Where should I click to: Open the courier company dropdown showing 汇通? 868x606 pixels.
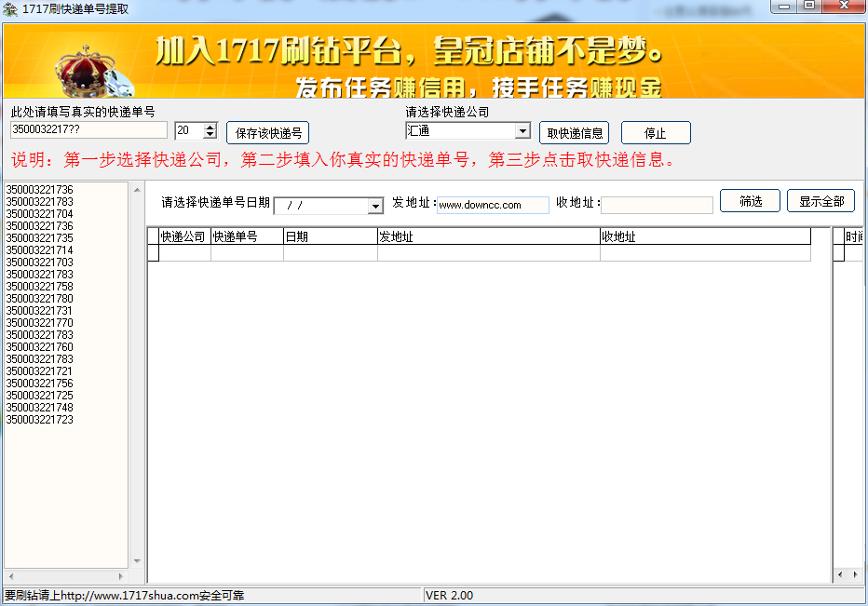pyautogui.click(x=521, y=130)
